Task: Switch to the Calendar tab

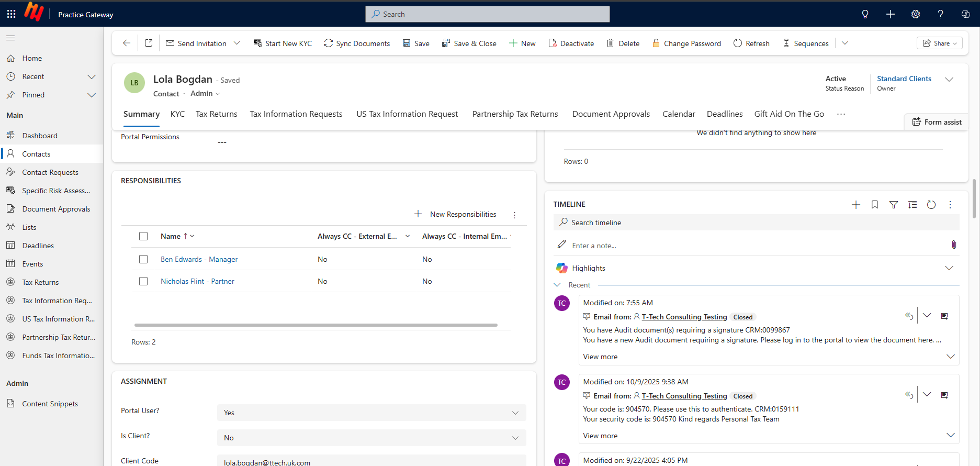Action: pos(679,114)
